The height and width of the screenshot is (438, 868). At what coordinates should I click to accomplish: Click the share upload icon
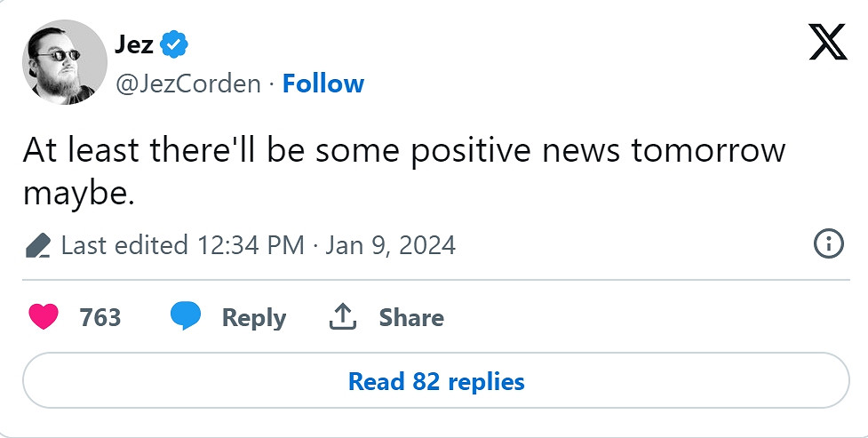point(343,317)
